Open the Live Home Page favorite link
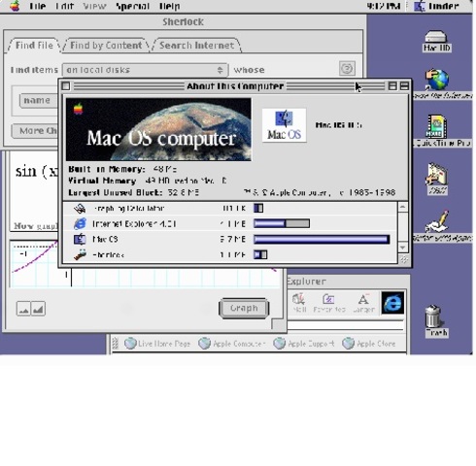Image resolution: width=476 pixels, height=466 pixels. (x=157, y=344)
